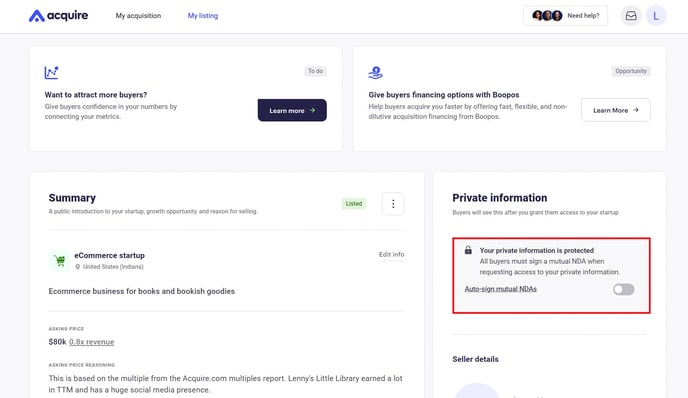Go to My acquisition tab
The height and width of the screenshot is (398, 688).
pos(138,16)
